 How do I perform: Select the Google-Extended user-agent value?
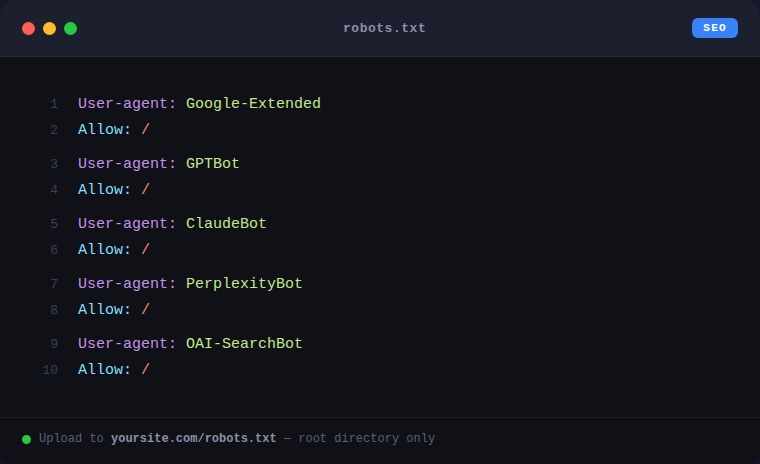tap(253, 103)
